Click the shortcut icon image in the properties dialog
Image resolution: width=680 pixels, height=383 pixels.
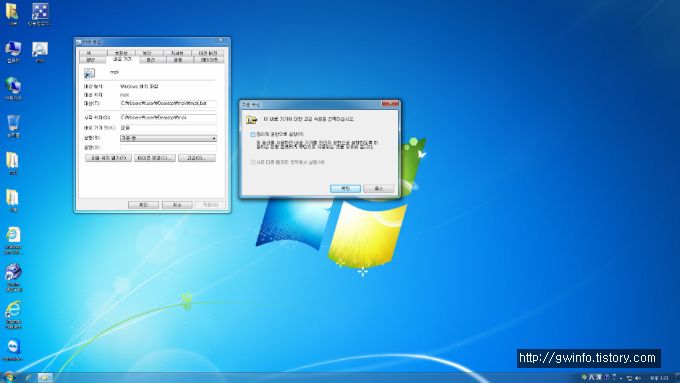(89, 73)
